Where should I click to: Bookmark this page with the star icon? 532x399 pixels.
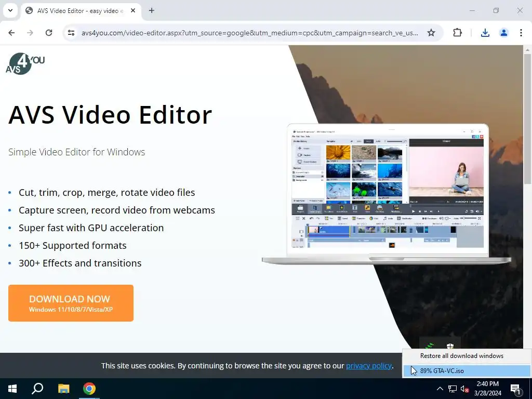[431, 33]
